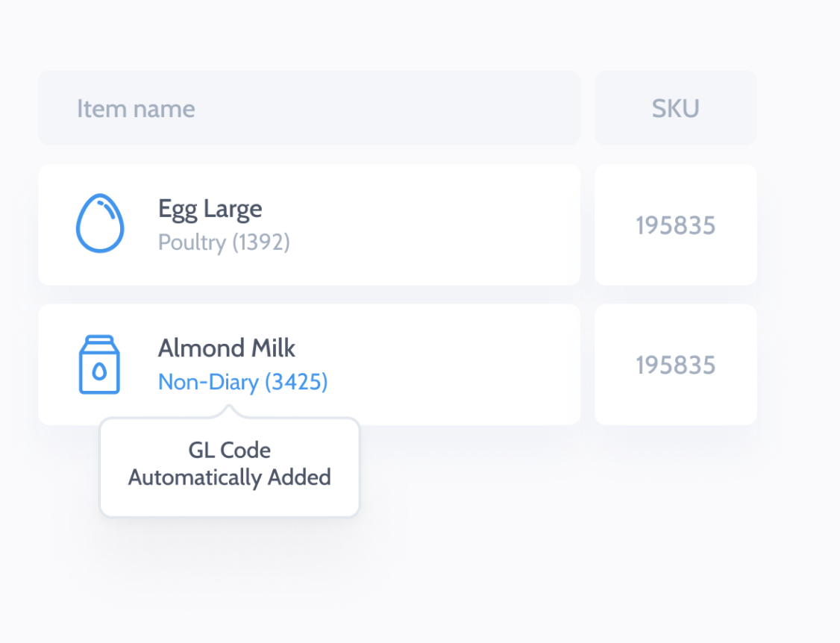Select the SKU 195835 cell for Egg Large
Image resolution: width=840 pixels, height=643 pixels.
click(x=675, y=225)
